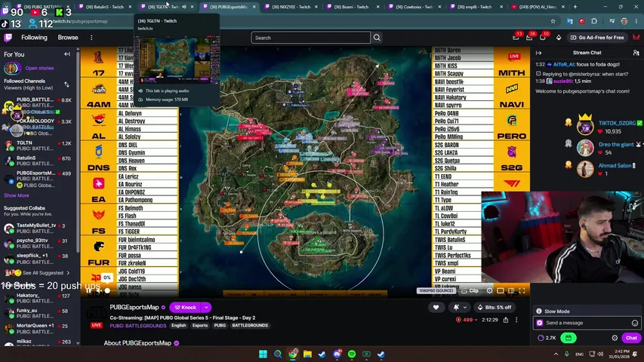This screenshot has width=644, height=362.
Task: Open video player settings gear
Action: (x=489, y=290)
